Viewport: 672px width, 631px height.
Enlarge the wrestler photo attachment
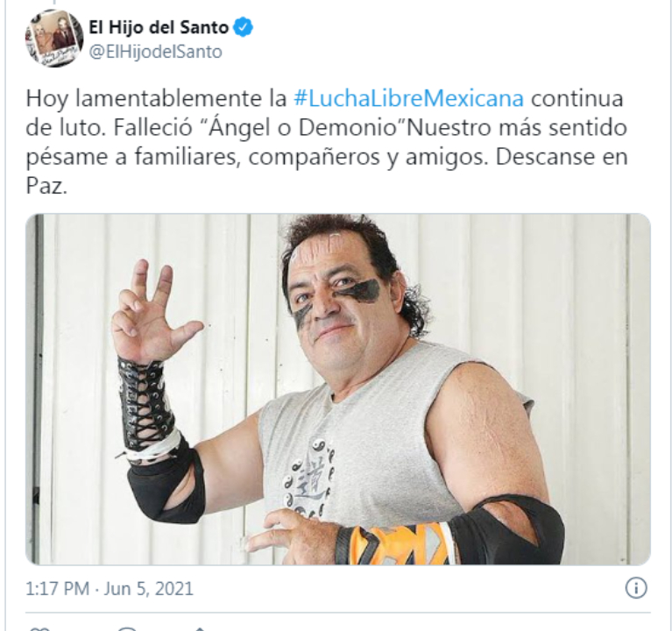338,389
